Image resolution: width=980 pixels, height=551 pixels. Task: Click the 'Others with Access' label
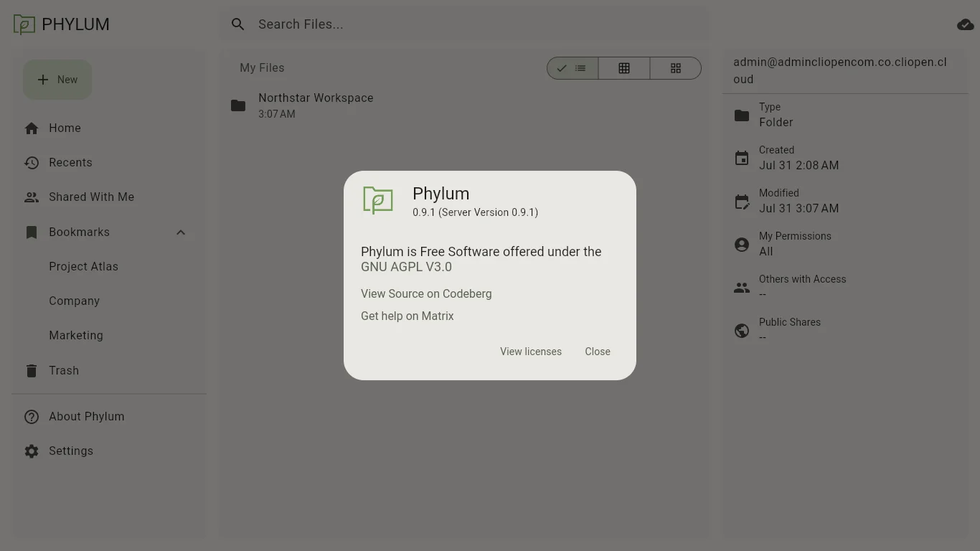click(x=803, y=279)
